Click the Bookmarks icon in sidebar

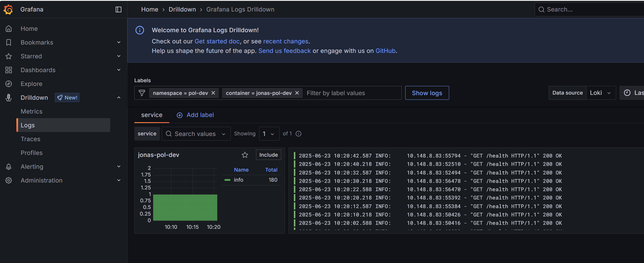9,43
